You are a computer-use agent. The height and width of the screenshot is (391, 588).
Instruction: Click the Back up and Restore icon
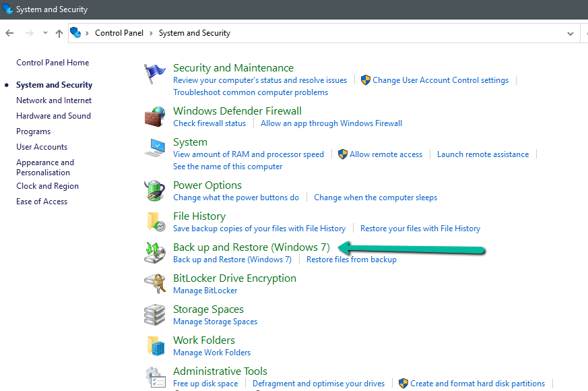click(x=155, y=253)
